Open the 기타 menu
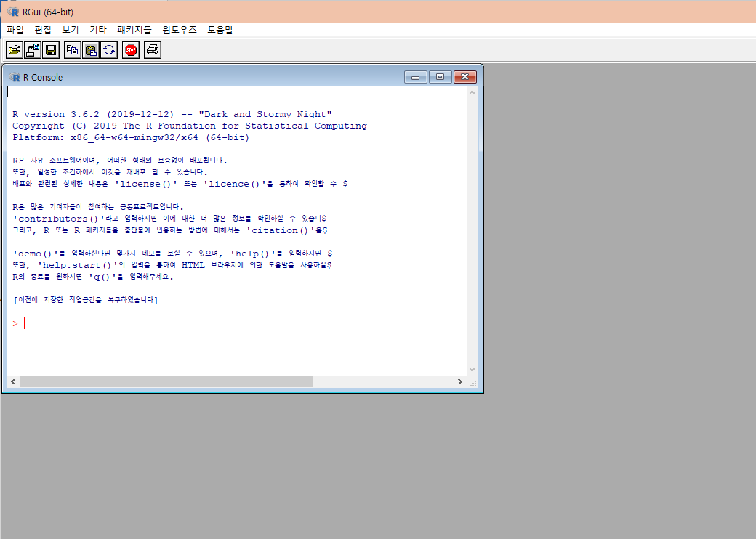756x539 pixels. tap(97, 30)
